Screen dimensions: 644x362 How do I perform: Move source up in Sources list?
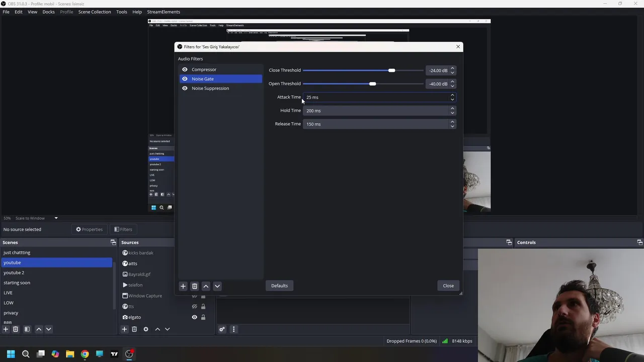pyautogui.click(x=157, y=329)
